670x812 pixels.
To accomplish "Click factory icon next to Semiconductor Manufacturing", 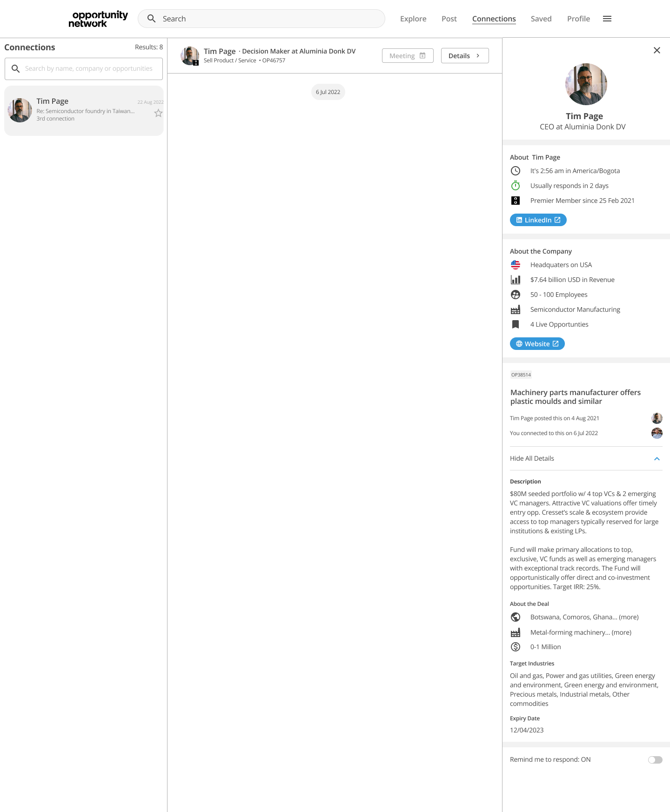I will (516, 309).
